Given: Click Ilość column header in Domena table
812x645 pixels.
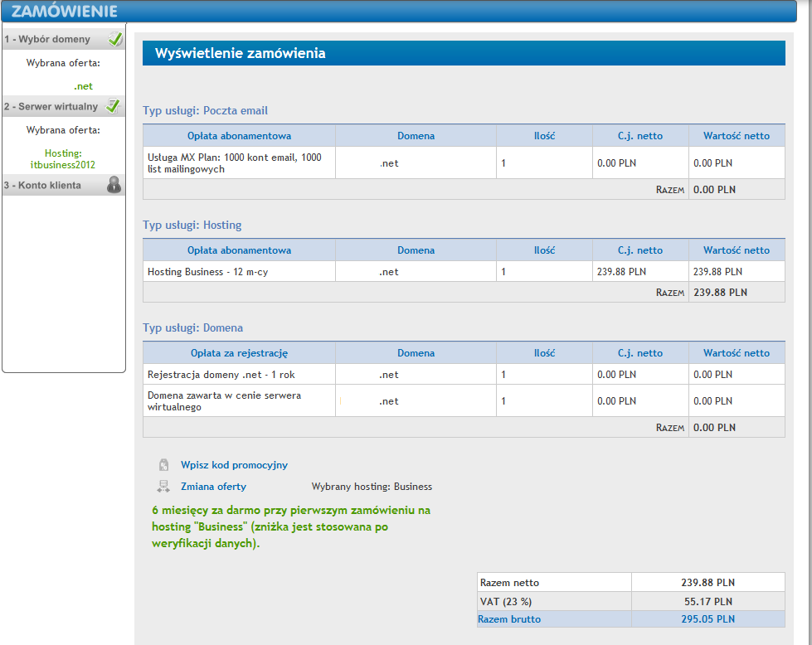Looking at the screenshot, I should 544,353.
